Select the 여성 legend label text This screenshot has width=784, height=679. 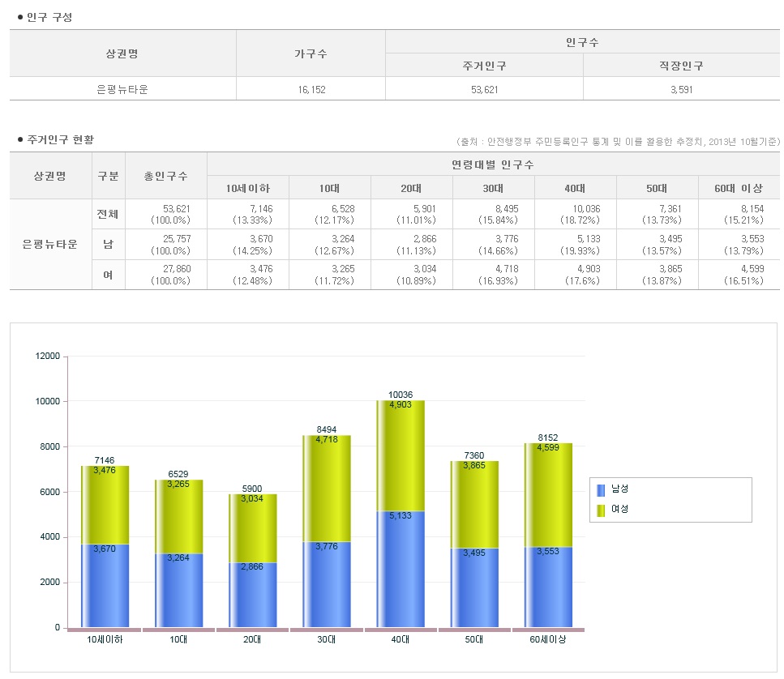620,510
